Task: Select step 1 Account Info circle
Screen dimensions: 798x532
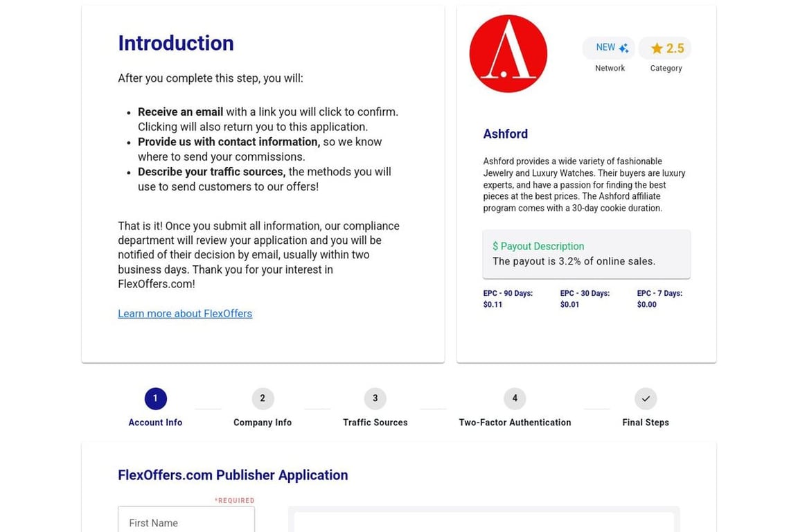Action: click(x=155, y=398)
